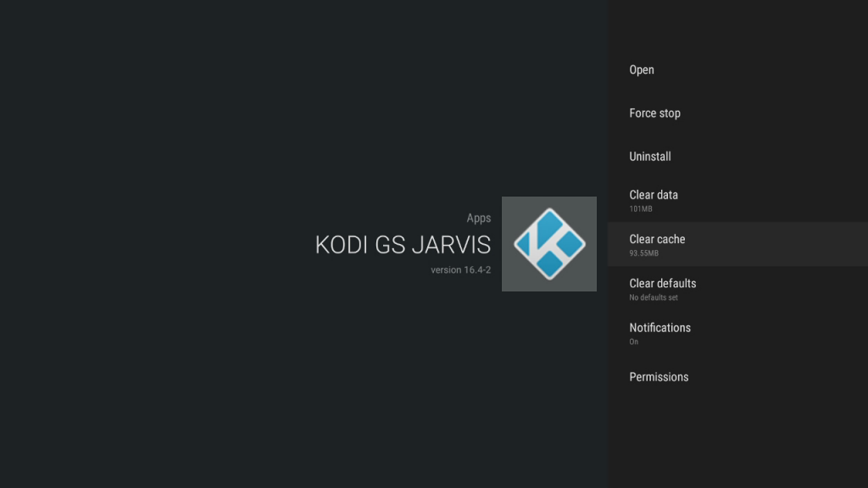Screen dimensions: 868x488
Task: Force stop the Kodi app
Action: [737, 113]
